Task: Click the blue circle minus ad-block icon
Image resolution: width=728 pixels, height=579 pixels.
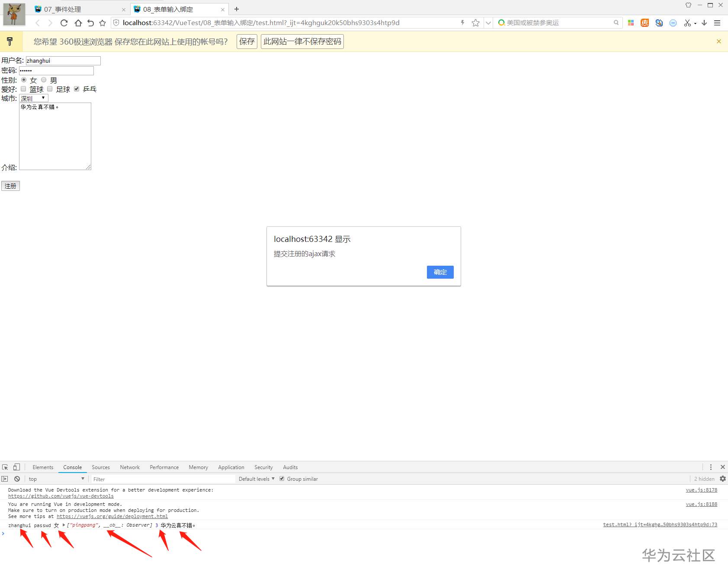Action: pos(673,23)
